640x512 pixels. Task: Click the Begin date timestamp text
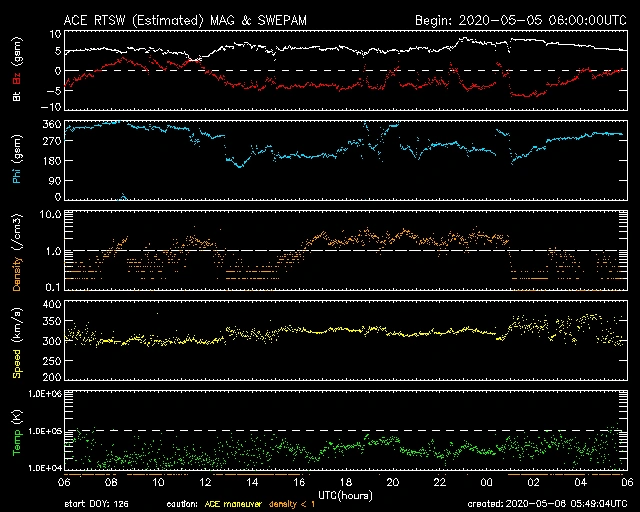[521, 20]
